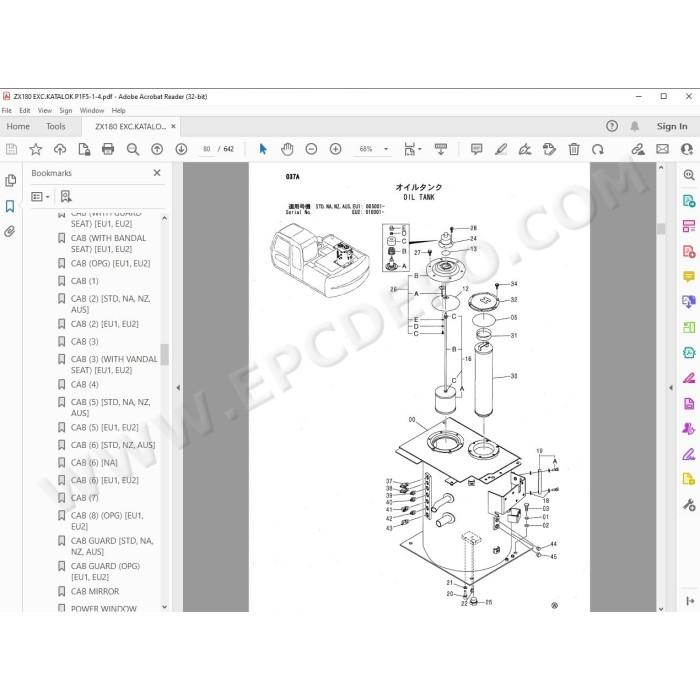The width and height of the screenshot is (700, 700).
Task: Close the Bookmarks panel
Action: pos(157,173)
